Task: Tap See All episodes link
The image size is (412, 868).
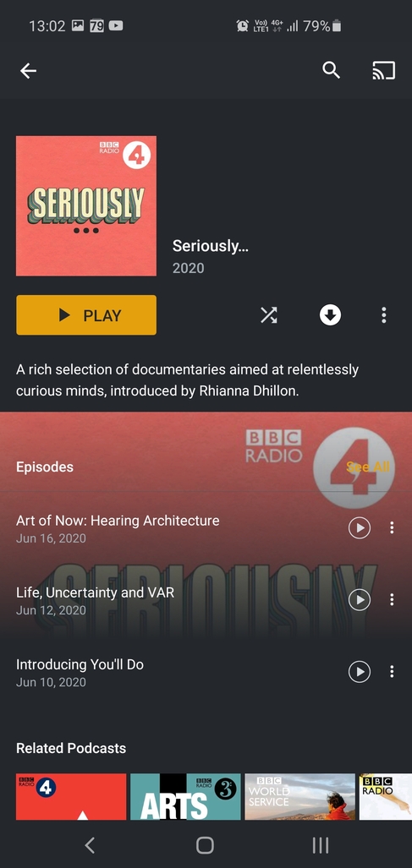Action: (x=368, y=467)
